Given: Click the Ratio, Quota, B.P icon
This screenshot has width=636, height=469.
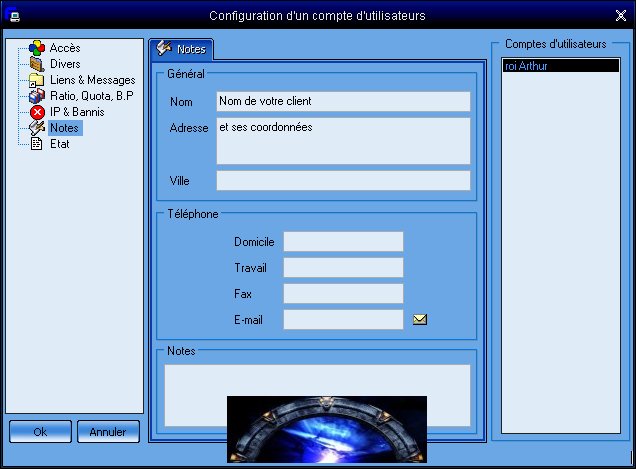Looking at the screenshot, I should [37, 96].
